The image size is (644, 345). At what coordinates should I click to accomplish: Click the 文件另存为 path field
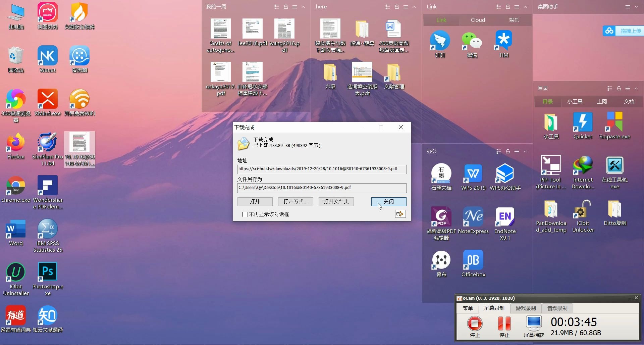(x=322, y=188)
